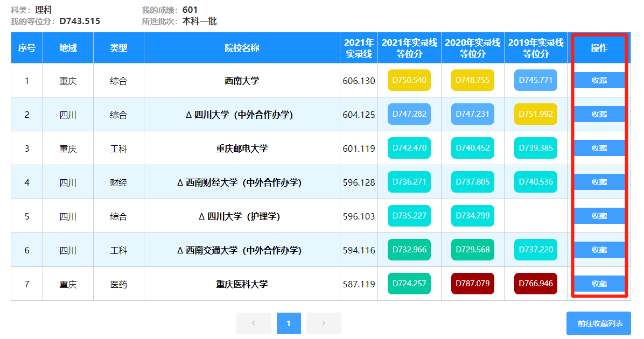Click 收藏 button for 西南大学 row
This screenshot has width=644, height=339.
pyautogui.click(x=599, y=80)
